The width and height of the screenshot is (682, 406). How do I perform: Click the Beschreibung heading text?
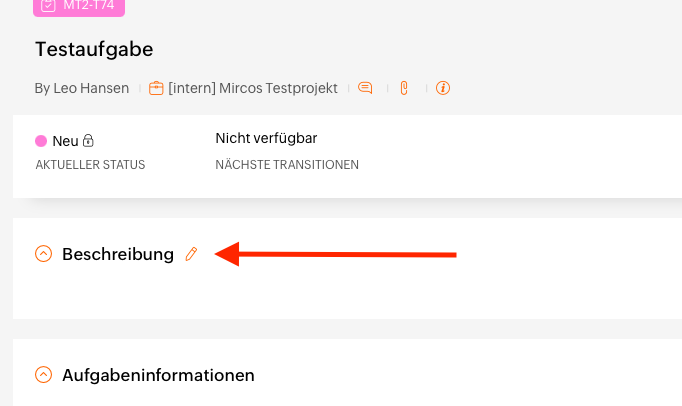coord(118,254)
